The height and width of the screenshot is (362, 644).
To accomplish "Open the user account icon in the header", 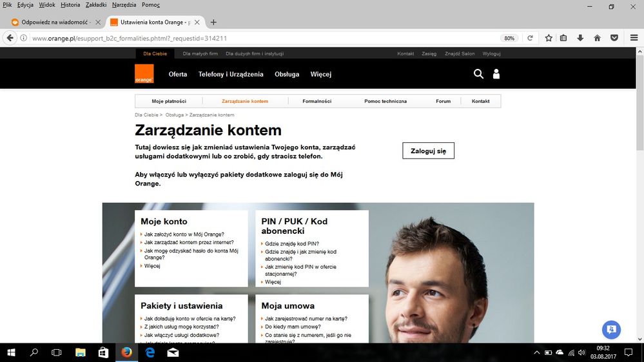I will tap(496, 73).
